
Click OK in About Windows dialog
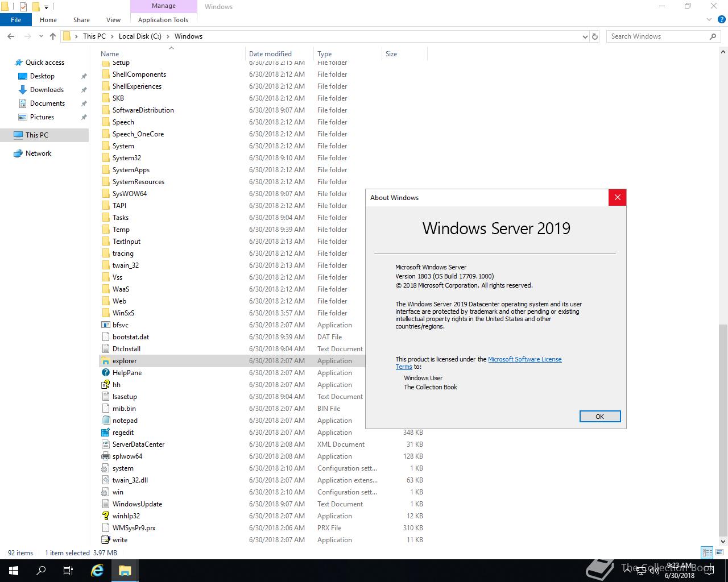[600, 417]
